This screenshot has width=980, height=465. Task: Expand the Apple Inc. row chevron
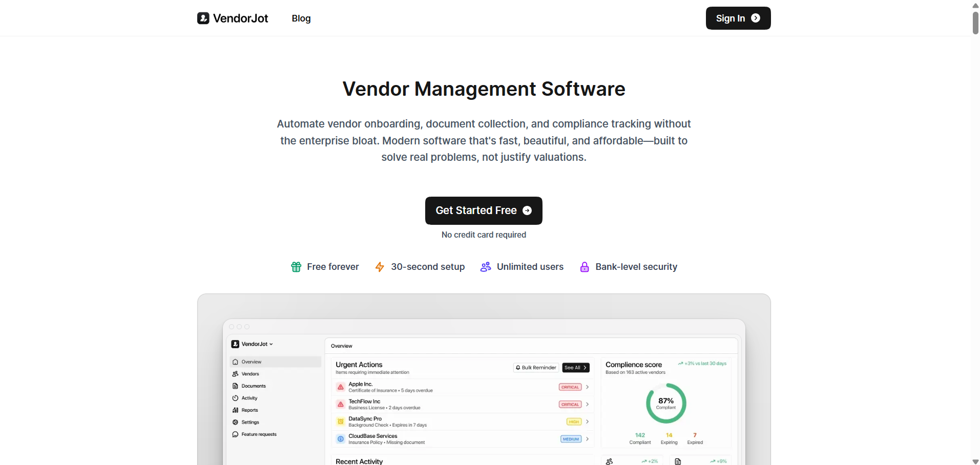(588, 387)
